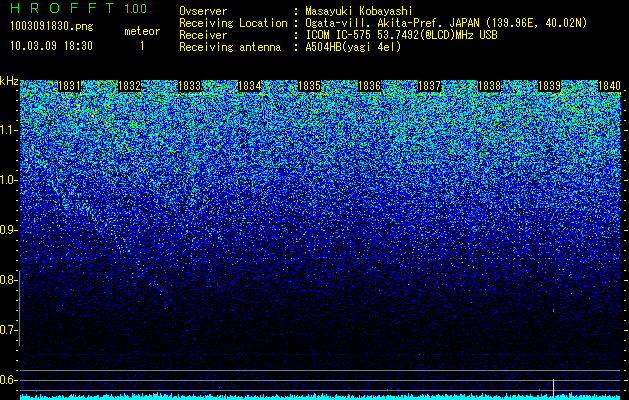The image size is (629, 400).
Task: Click the version number 1.0.0
Action: (136, 9)
